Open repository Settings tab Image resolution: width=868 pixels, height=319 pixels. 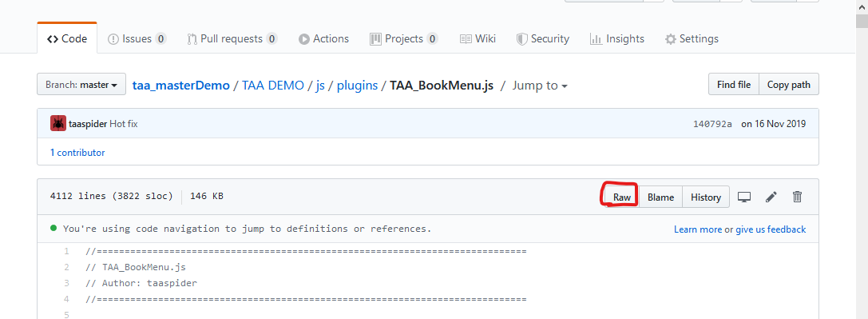[x=692, y=38]
